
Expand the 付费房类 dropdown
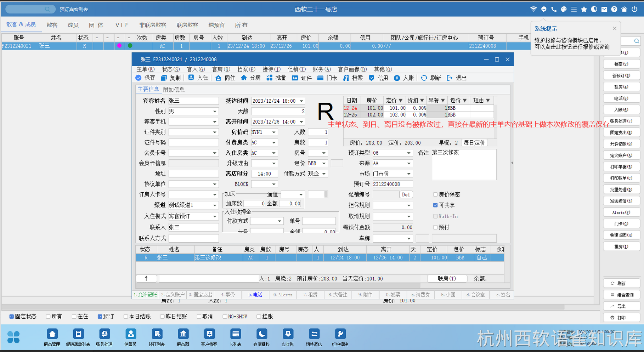[274, 142]
